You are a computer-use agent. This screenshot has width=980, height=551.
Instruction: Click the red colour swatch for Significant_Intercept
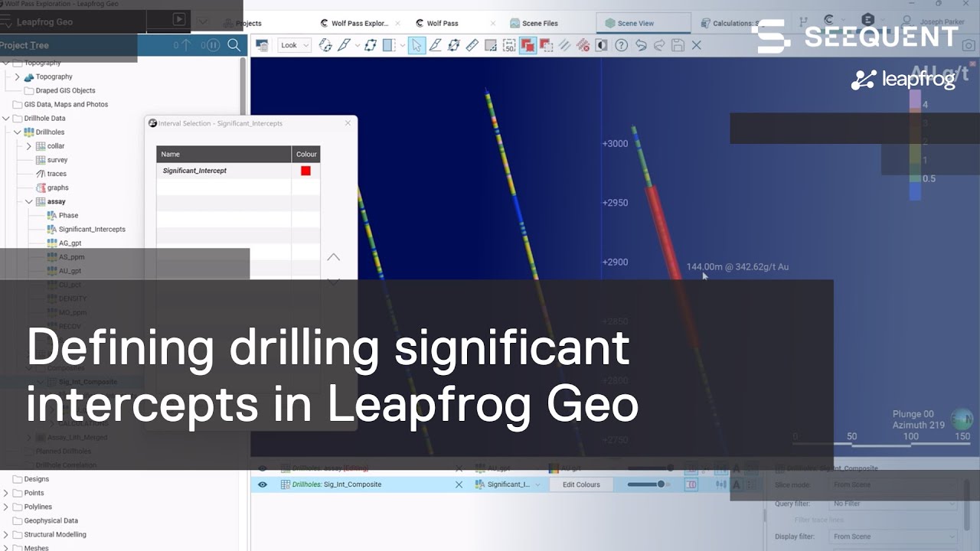point(305,171)
